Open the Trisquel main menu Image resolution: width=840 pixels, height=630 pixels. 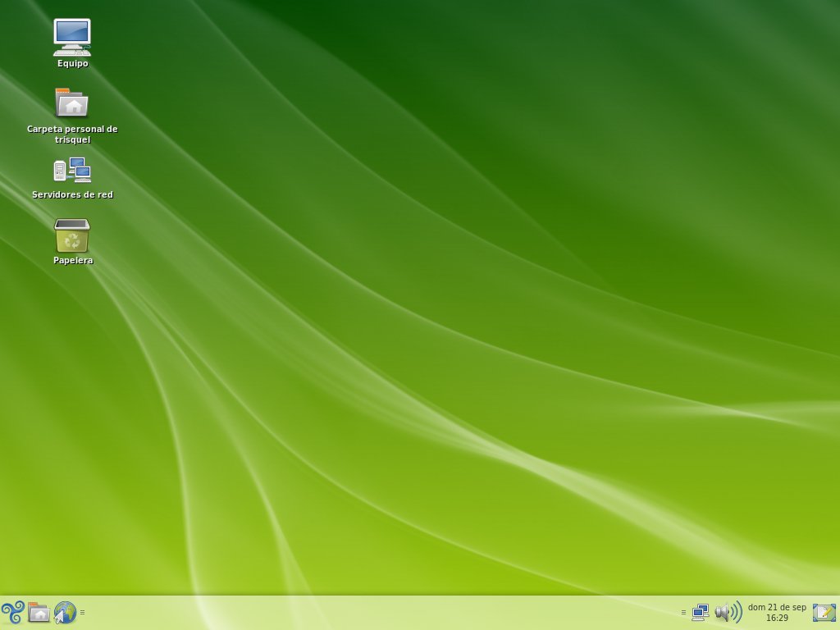pyautogui.click(x=12, y=612)
